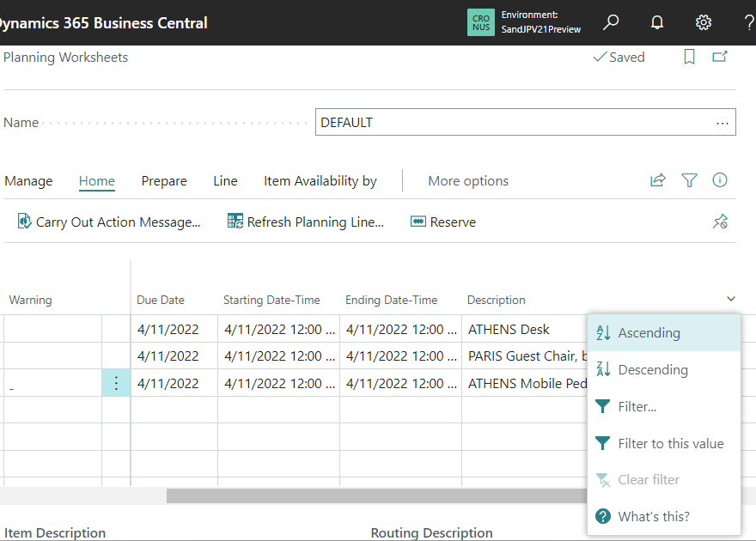Open the search magnifier in header
Screen dimensions: 756x541
pos(611,22)
